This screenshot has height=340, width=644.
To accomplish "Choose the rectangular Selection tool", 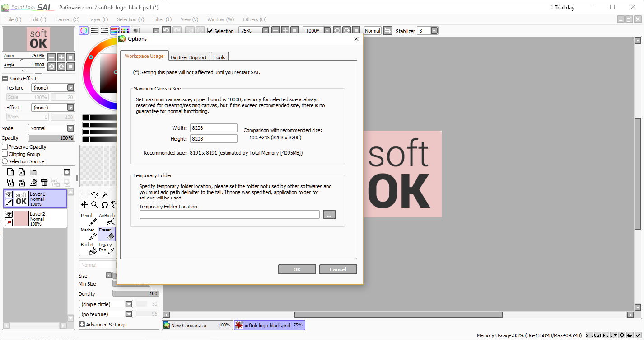I will click(85, 195).
